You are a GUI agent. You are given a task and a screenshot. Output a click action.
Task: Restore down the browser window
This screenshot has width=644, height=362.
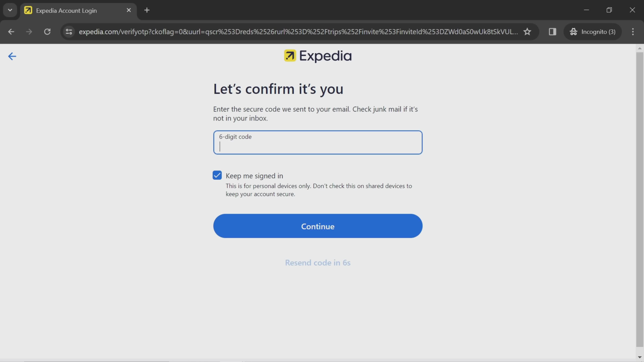click(609, 10)
